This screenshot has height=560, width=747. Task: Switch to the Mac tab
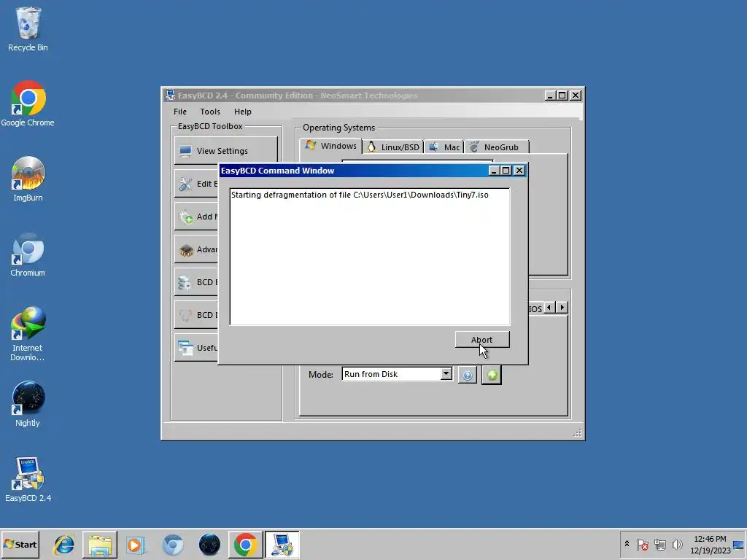(x=444, y=147)
